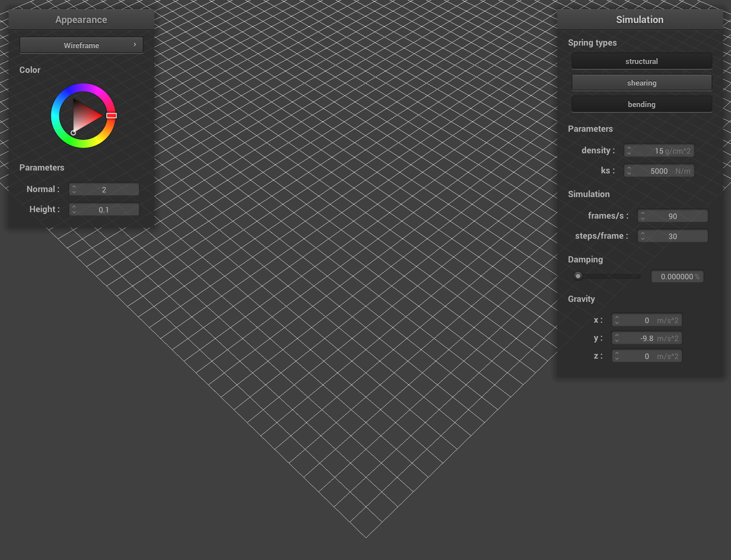The image size is (731, 560).
Task: Decrease the Height parameter using its stepper
Action: coord(74,211)
